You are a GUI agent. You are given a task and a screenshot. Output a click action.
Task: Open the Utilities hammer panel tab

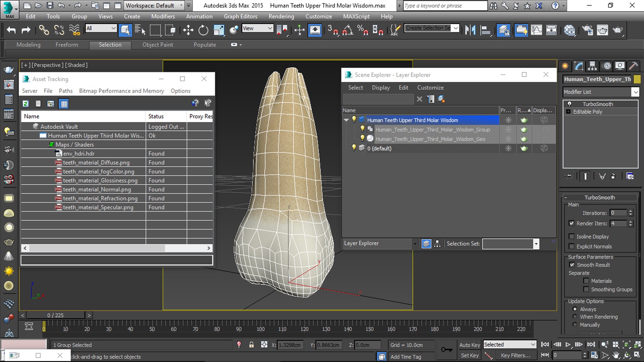point(633,66)
